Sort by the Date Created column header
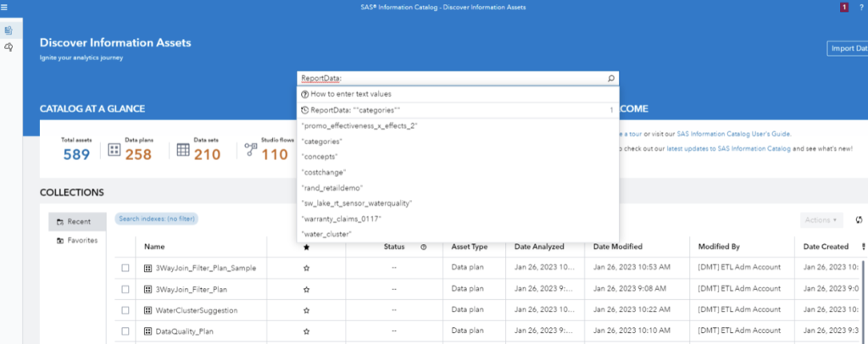 pyautogui.click(x=826, y=247)
